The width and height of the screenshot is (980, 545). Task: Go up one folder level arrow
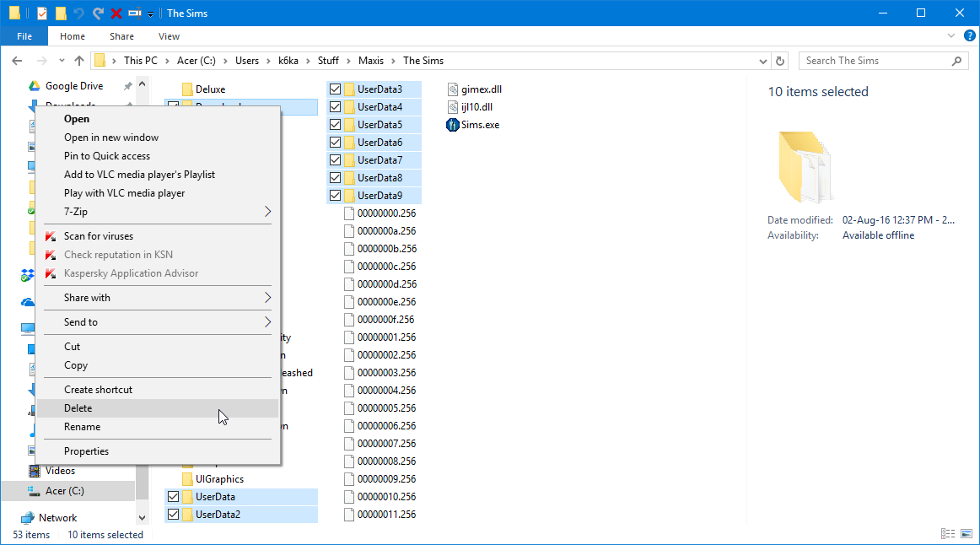click(79, 61)
